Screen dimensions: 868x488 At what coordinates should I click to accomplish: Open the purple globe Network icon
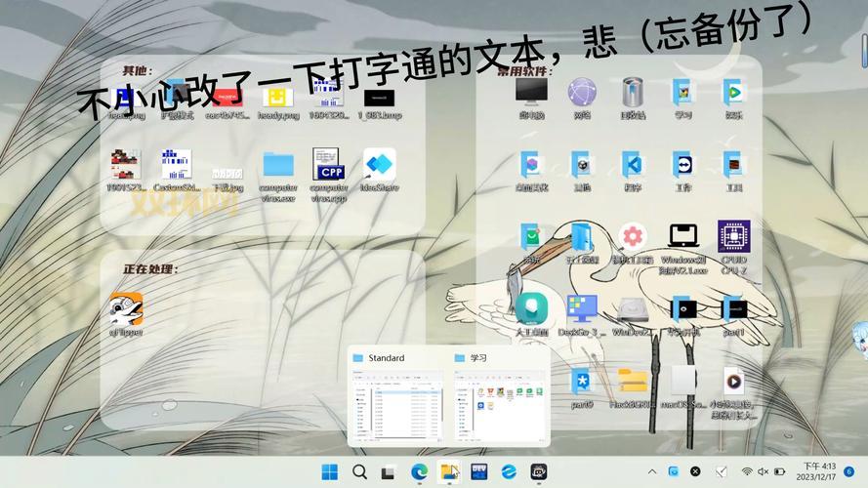(582, 92)
